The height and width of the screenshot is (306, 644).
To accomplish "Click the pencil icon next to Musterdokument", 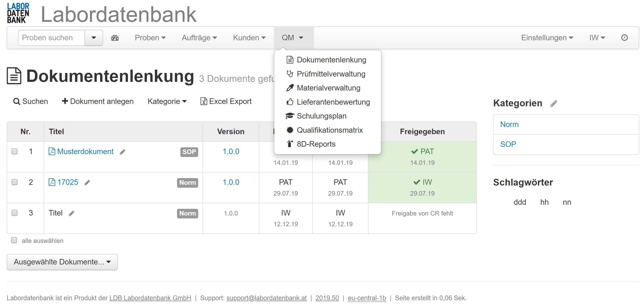I will [122, 152].
